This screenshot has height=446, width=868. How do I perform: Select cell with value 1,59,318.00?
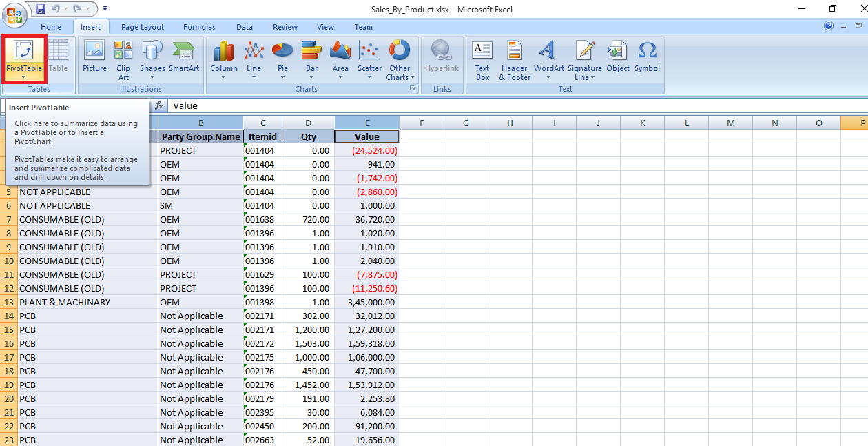pyautogui.click(x=367, y=343)
